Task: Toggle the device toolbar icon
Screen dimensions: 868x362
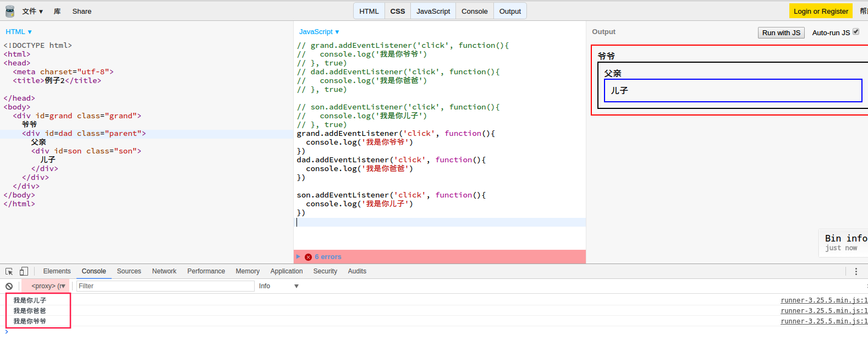Action: pos(24,271)
